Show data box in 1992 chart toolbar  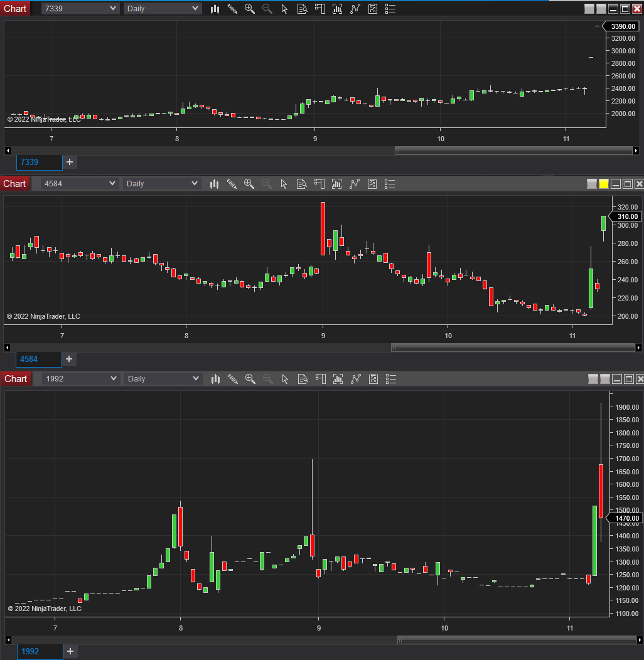coord(303,379)
